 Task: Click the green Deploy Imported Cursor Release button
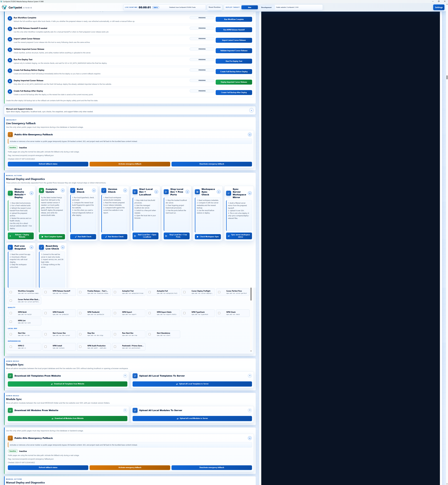click(x=234, y=82)
